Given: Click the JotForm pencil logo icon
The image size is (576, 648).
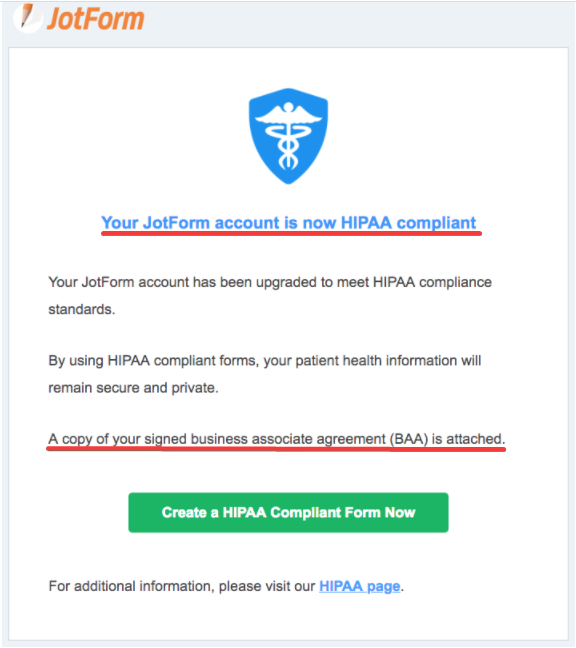Looking at the screenshot, I should [x=28, y=18].
